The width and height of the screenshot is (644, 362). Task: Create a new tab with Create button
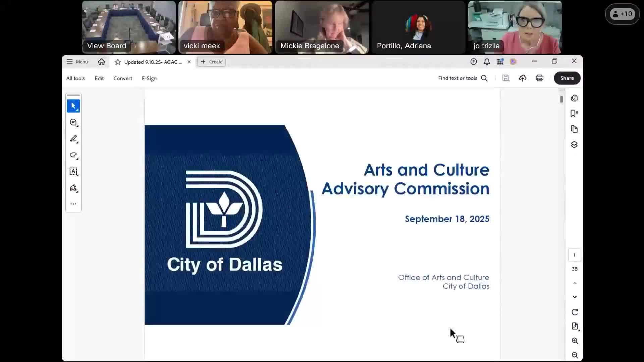click(x=212, y=62)
